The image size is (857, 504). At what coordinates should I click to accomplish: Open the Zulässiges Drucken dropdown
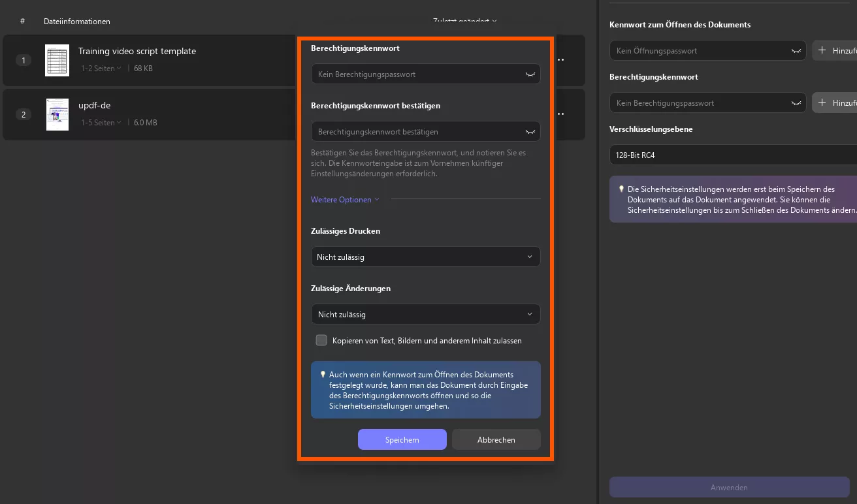pos(425,257)
